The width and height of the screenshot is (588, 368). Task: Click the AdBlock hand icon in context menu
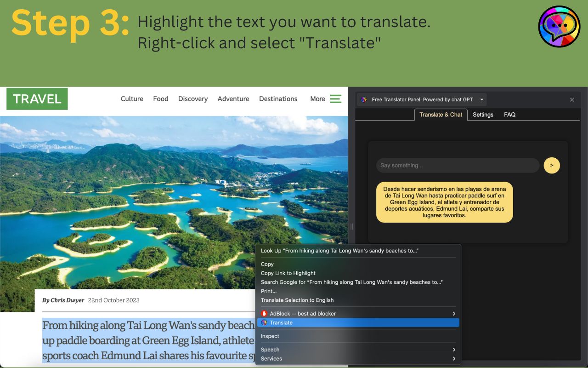coord(264,313)
